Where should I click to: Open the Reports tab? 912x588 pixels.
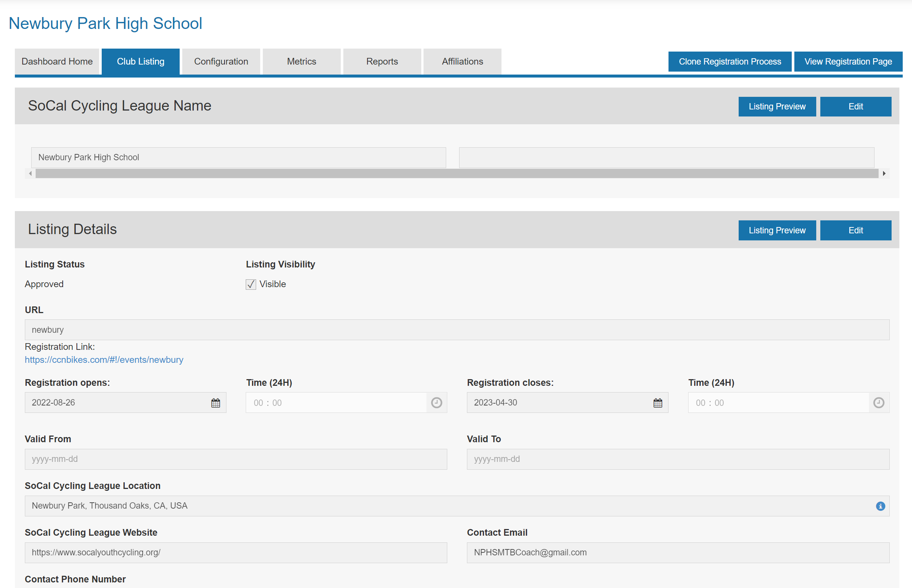point(382,62)
